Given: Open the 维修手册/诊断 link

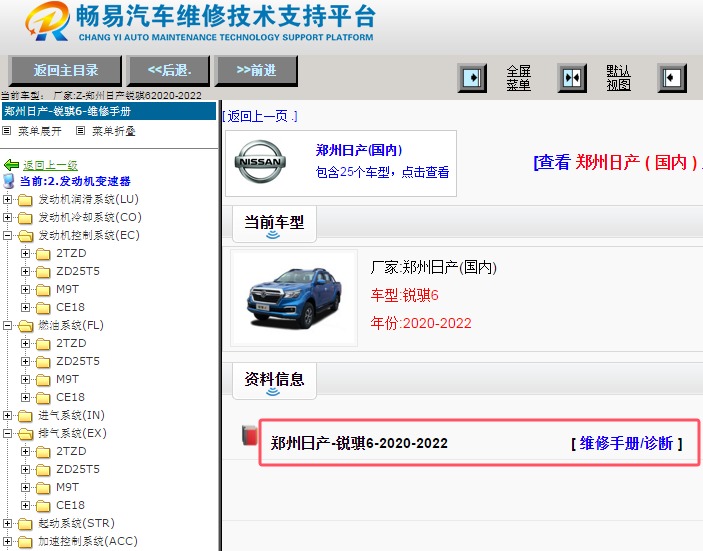Looking at the screenshot, I should click(626, 443).
